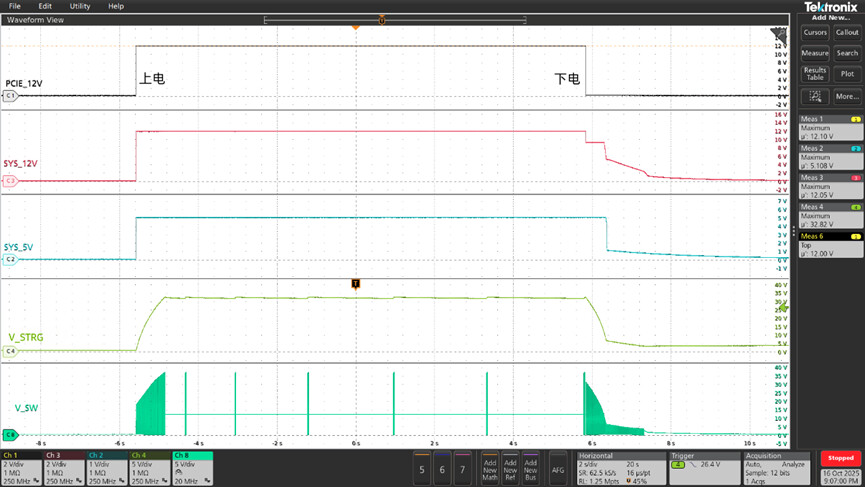Viewport: 865px width, 487px height.
Task: Click the orange trigger level arrow at top
Action: (x=355, y=27)
